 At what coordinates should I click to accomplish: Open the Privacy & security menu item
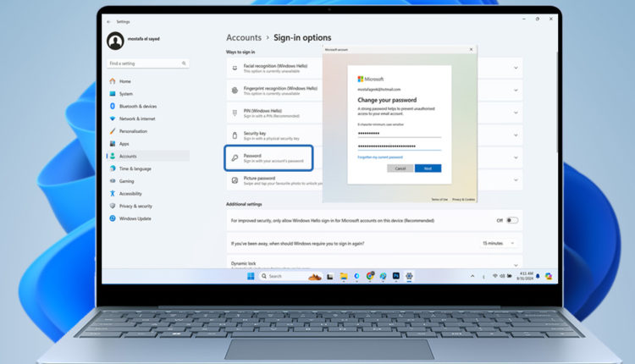pyautogui.click(x=135, y=206)
